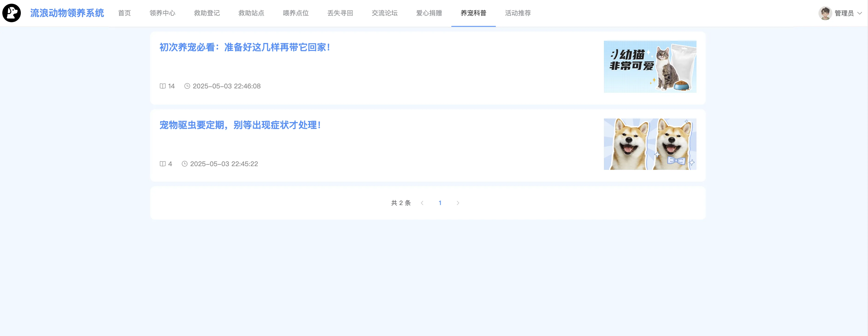Expand the 管理员 user dropdown arrow

[860, 13]
